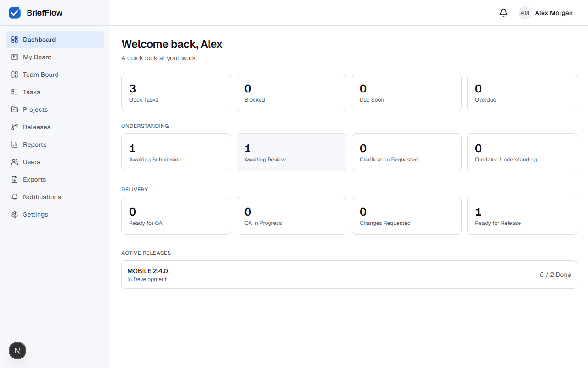The width and height of the screenshot is (588, 368).
Task: Click the "In Development" status text
Action: [147, 279]
